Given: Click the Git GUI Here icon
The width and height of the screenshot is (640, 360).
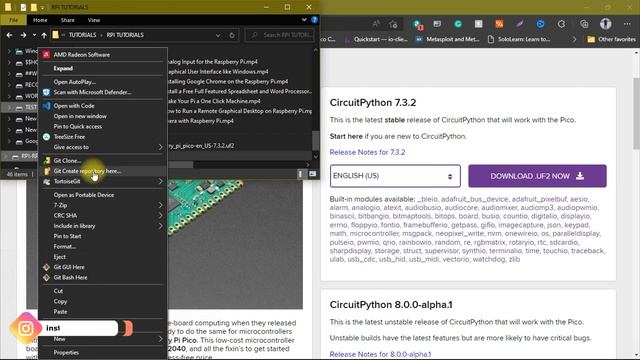Looking at the screenshot, I should (x=46, y=267).
